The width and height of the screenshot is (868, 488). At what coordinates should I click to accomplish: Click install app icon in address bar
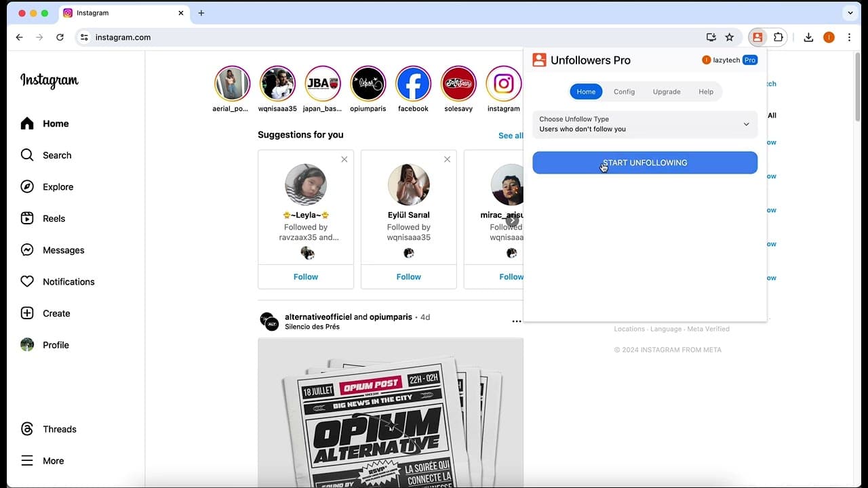click(711, 37)
